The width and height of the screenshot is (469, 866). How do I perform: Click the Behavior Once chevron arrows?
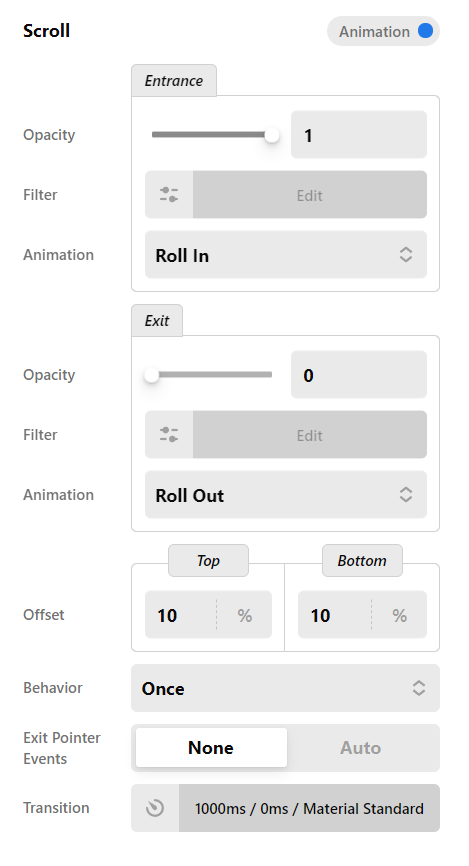[x=419, y=688]
